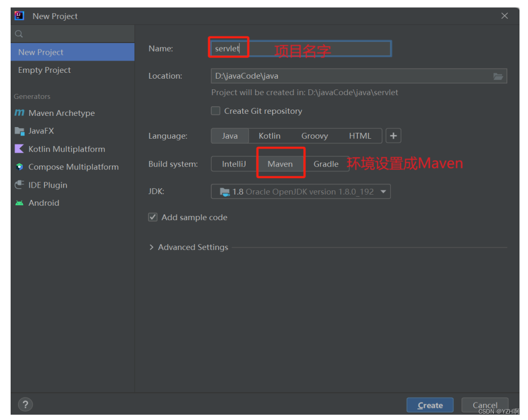This screenshot has height=420, width=528.
Task: Open help via the question mark button
Action: click(x=25, y=405)
